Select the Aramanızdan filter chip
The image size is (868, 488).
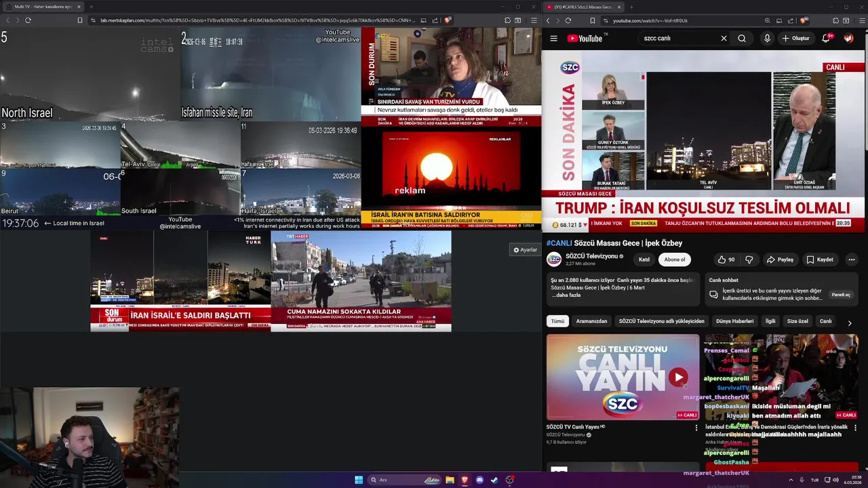click(591, 321)
